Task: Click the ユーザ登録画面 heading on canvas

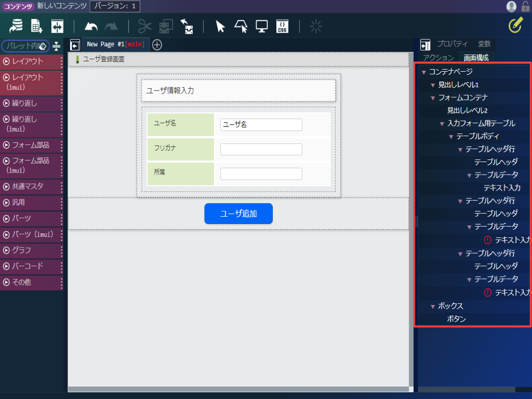Action: click(x=104, y=59)
